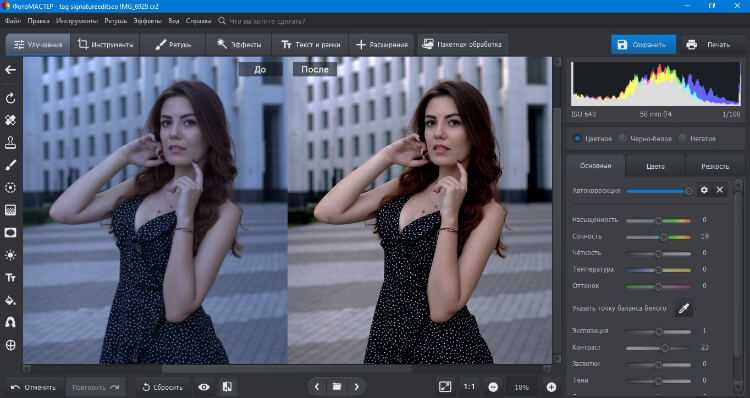Image resolution: width=750 pixels, height=398 pixels.
Task: Select the clone stamp tool
Action: (x=11, y=143)
